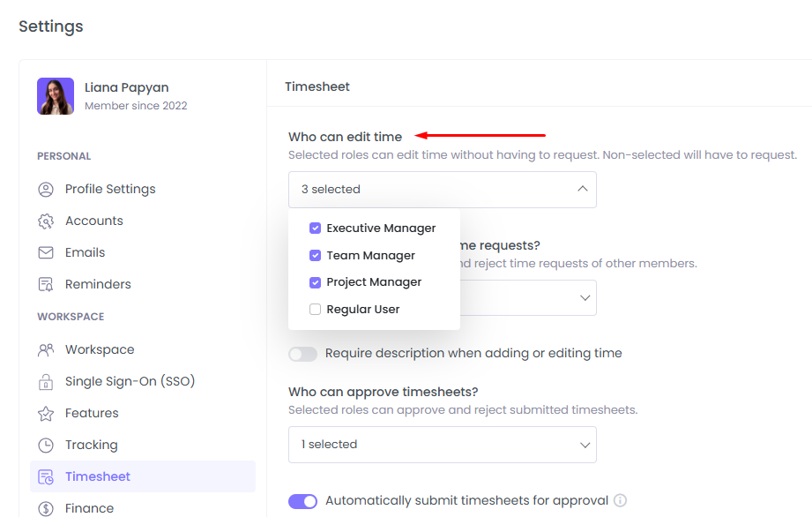Click the Reminders icon in sidebar

point(46,285)
